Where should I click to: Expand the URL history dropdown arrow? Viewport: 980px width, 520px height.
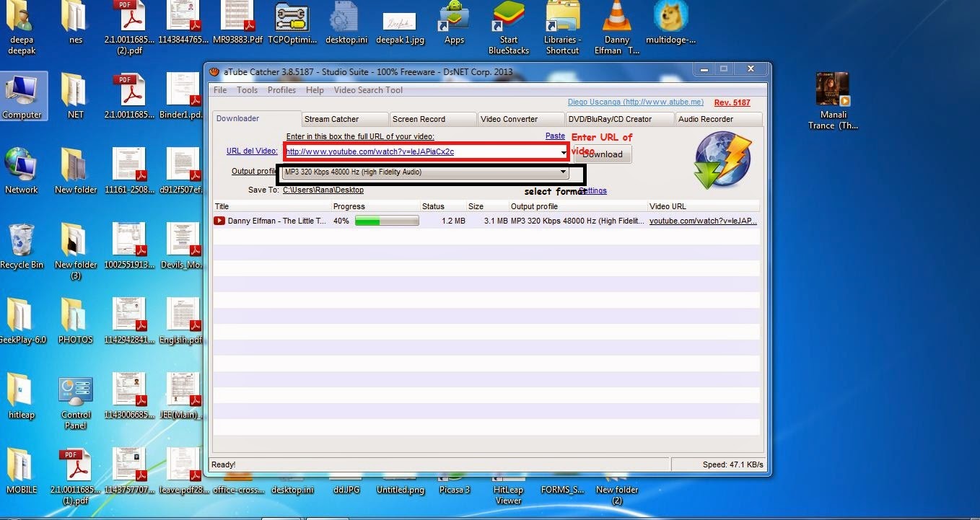pos(564,152)
